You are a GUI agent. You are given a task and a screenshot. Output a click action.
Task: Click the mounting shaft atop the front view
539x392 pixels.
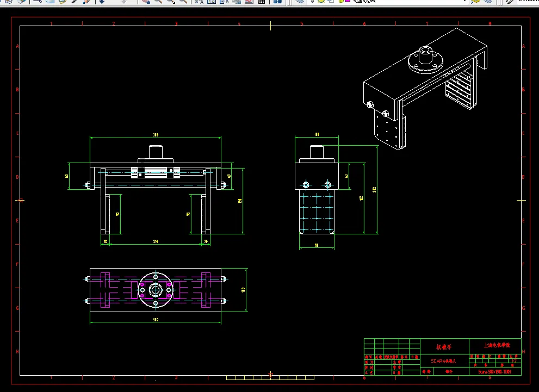click(156, 152)
